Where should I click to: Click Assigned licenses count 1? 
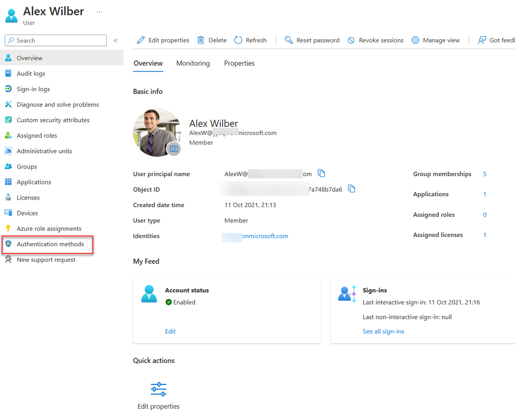point(485,235)
